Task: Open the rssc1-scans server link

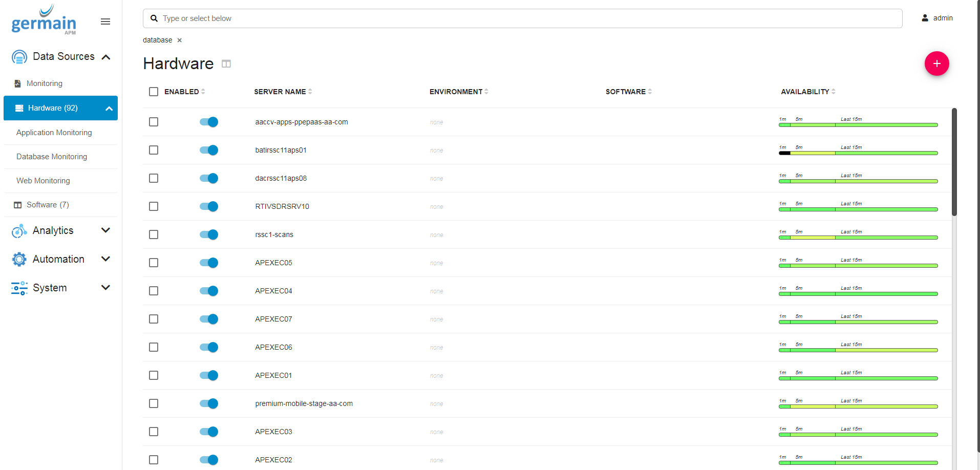Action: 274,234
